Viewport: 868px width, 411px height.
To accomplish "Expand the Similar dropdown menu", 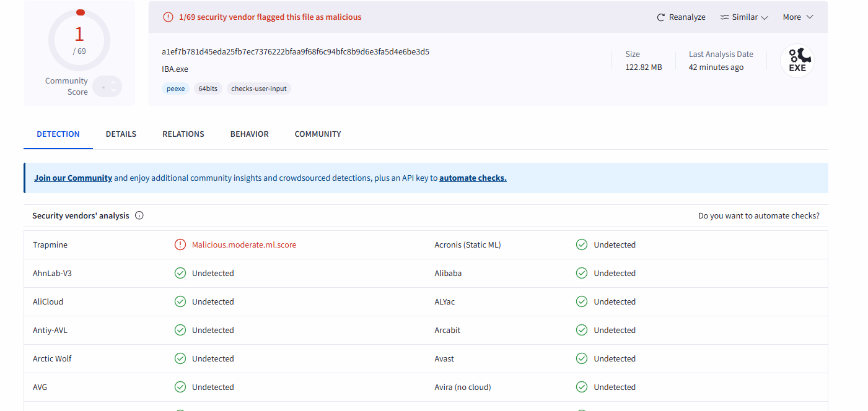I will [744, 17].
